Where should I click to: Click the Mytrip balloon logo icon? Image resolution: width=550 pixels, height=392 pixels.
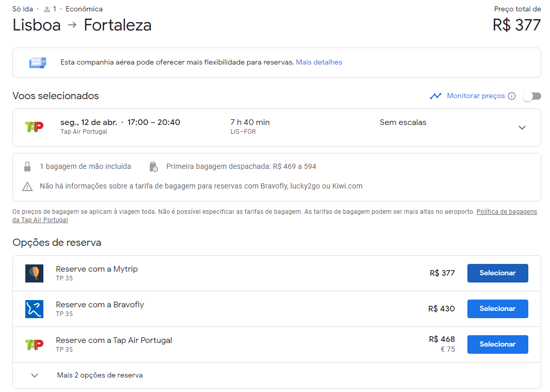(34, 273)
